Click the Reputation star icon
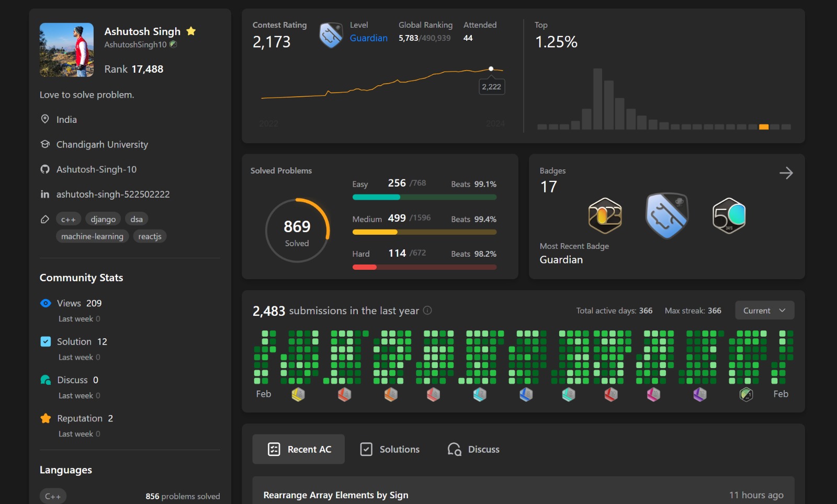This screenshot has width=837, height=504. pos(46,418)
